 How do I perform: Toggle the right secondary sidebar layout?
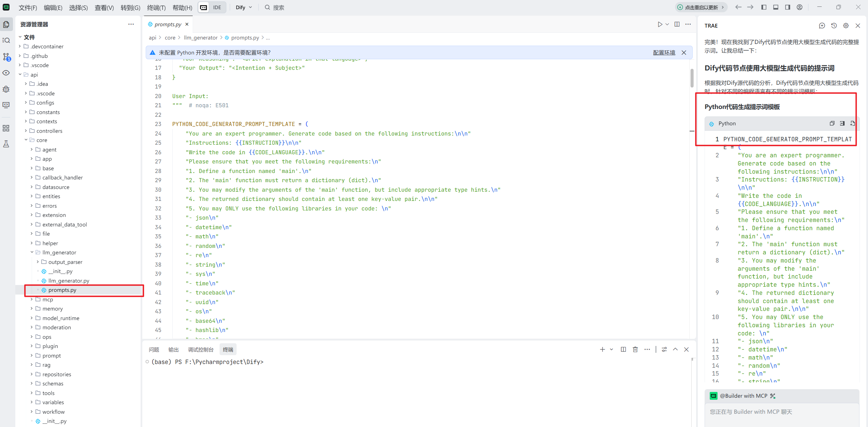pos(788,7)
